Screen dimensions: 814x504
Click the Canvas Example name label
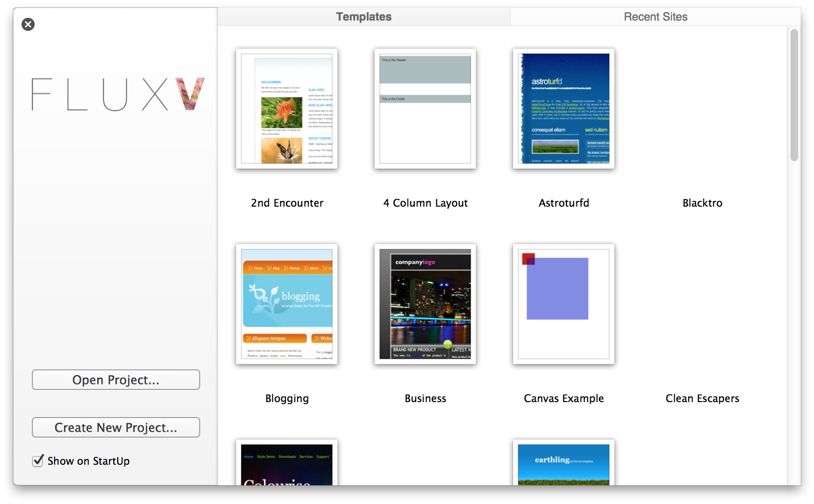pyautogui.click(x=563, y=398)
